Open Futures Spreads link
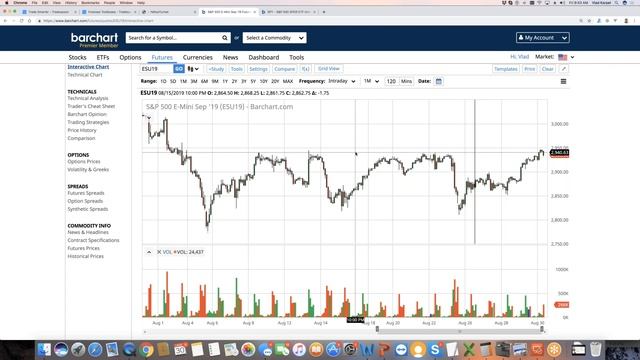The image size is (640, 360). (x=86, y=193)
